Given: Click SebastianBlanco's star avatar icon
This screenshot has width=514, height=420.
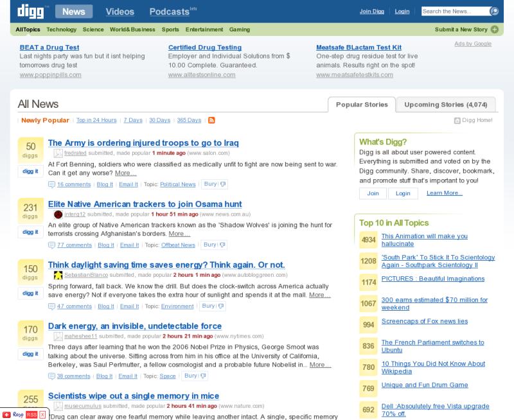Looking at the screenshot, I should (x=58, y=276).
